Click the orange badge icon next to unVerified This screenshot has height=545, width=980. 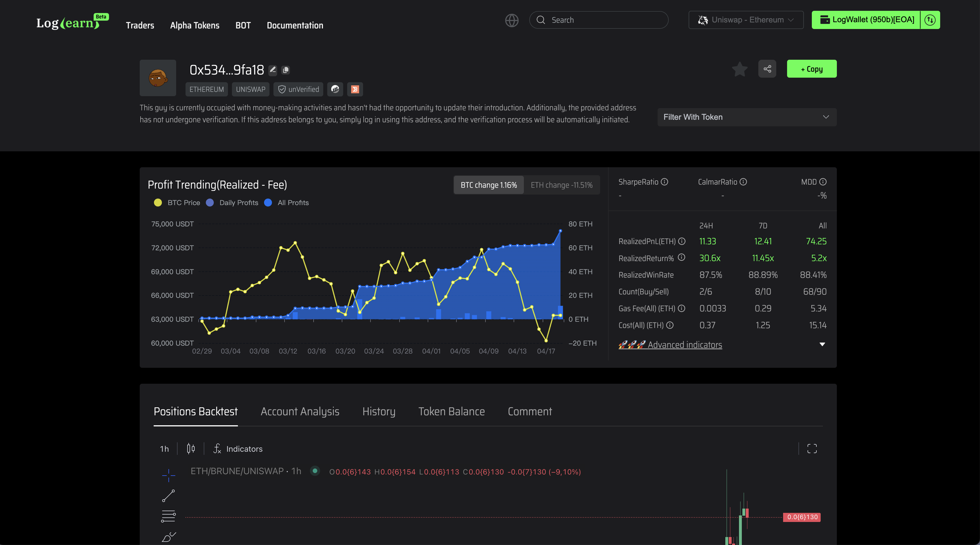(355, 89)
